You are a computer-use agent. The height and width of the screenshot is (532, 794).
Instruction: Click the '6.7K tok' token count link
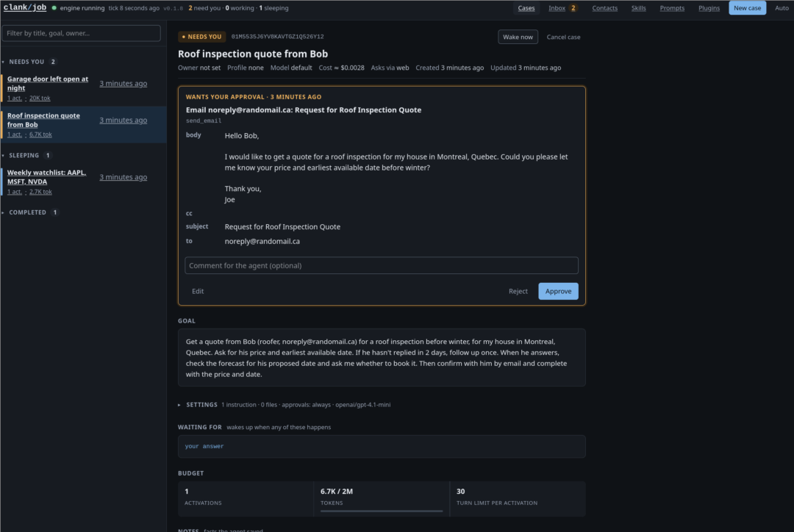pyautogui.click(x=40, y=134)
